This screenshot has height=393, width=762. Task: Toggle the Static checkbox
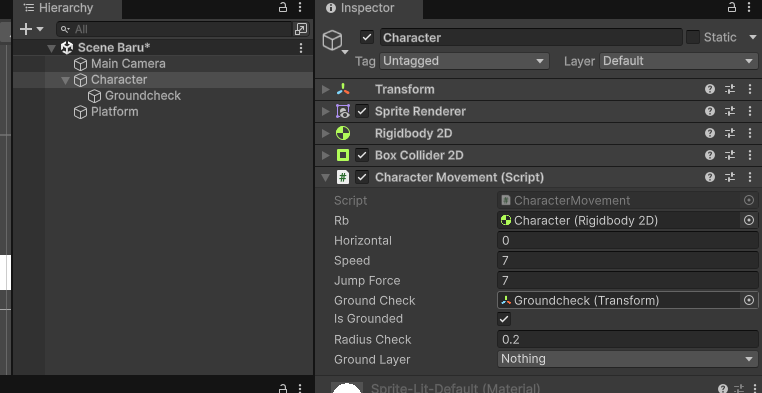[x=693, y=37]
